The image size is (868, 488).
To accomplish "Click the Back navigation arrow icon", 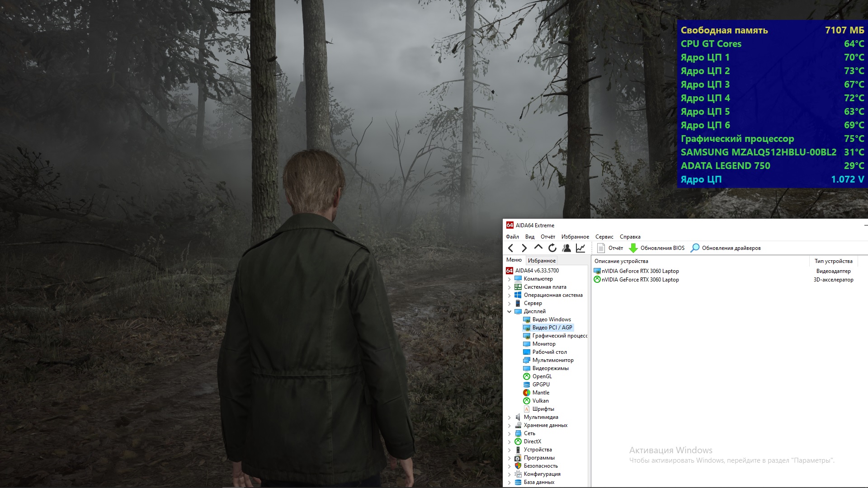I will pos(511,248).
